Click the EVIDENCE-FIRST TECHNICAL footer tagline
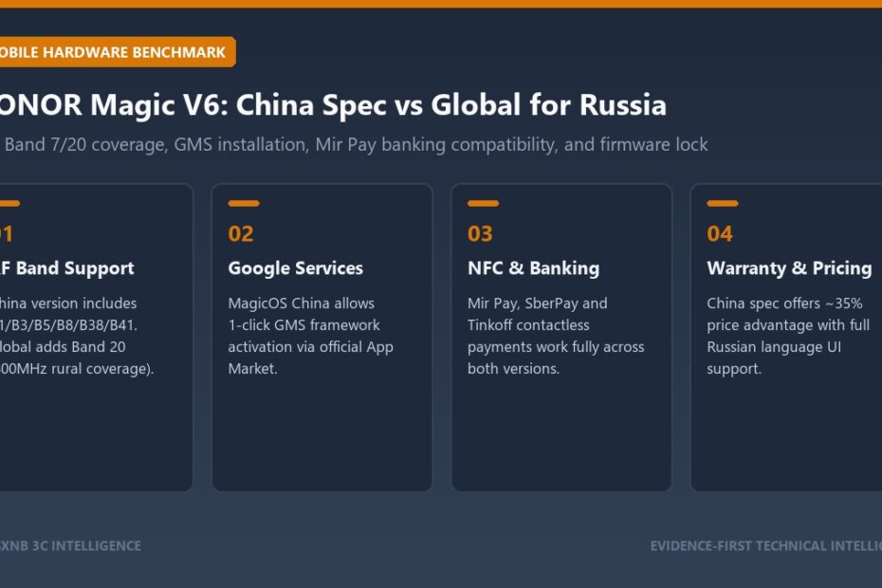 coord(766,546)
